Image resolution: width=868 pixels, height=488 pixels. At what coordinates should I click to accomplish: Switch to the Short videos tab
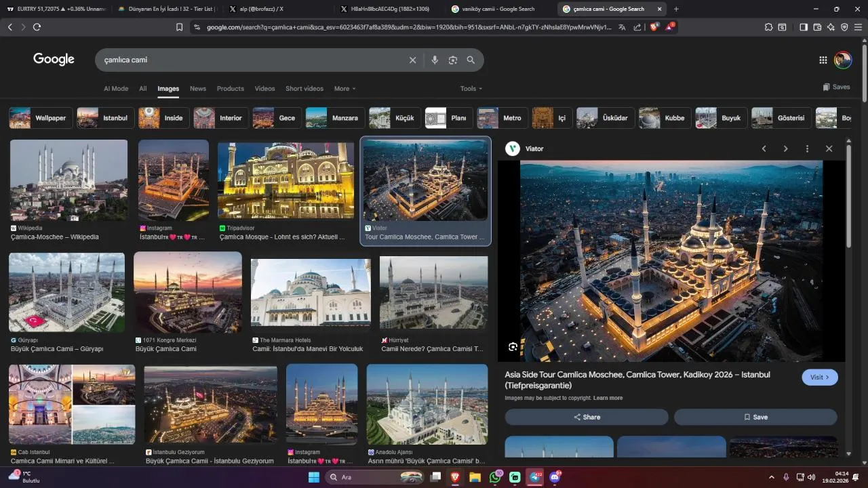click(304, 89)
